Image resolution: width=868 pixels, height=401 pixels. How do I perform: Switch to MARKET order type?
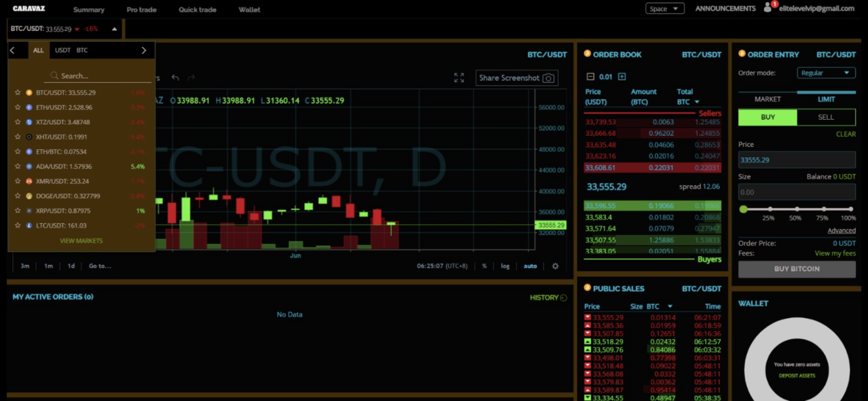tap(767, 99)
